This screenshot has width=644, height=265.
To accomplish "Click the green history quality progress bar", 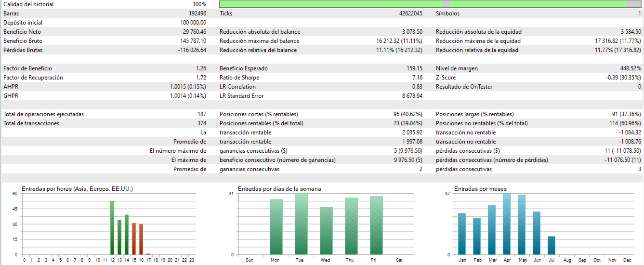I will pyautogui.click(x=430, y=4).
